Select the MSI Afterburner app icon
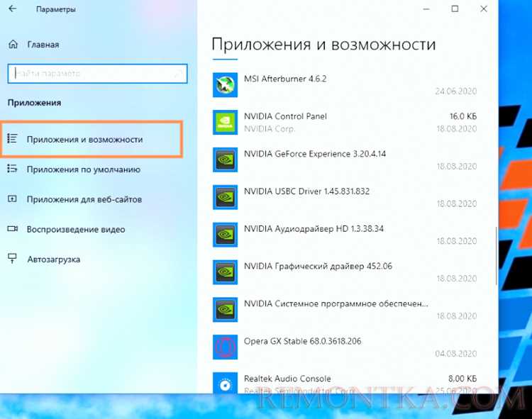Viewport: 532px width, 419px height. point(225,85)
